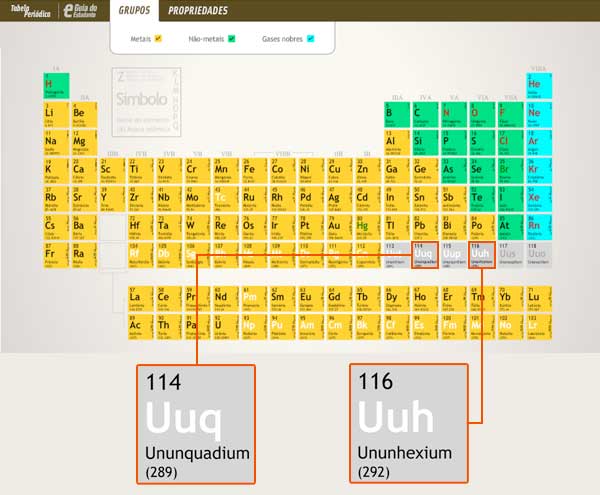
Task: Disable the Gases nobres checkbox
Action: 310,39
